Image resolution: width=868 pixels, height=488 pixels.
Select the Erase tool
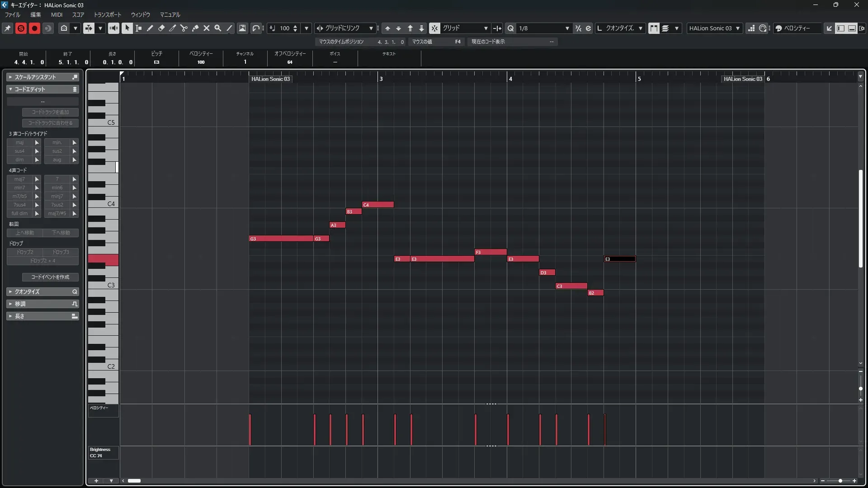click(161, 28)
